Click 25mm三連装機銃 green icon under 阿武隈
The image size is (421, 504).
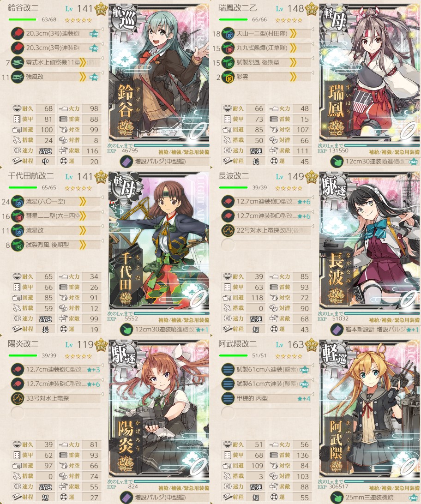tap(337, 497)
